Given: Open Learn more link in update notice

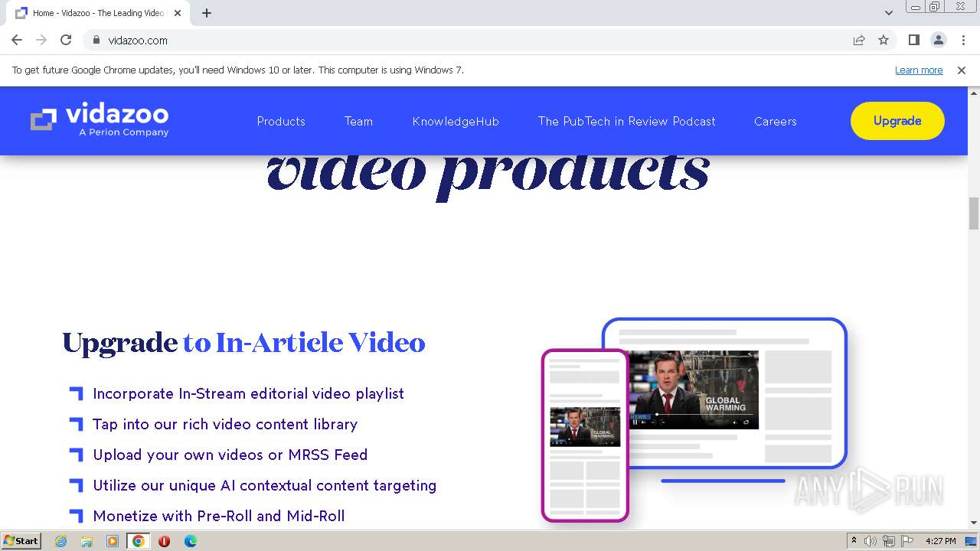Looking at the screenshot, I should click(x=919, y=70).
